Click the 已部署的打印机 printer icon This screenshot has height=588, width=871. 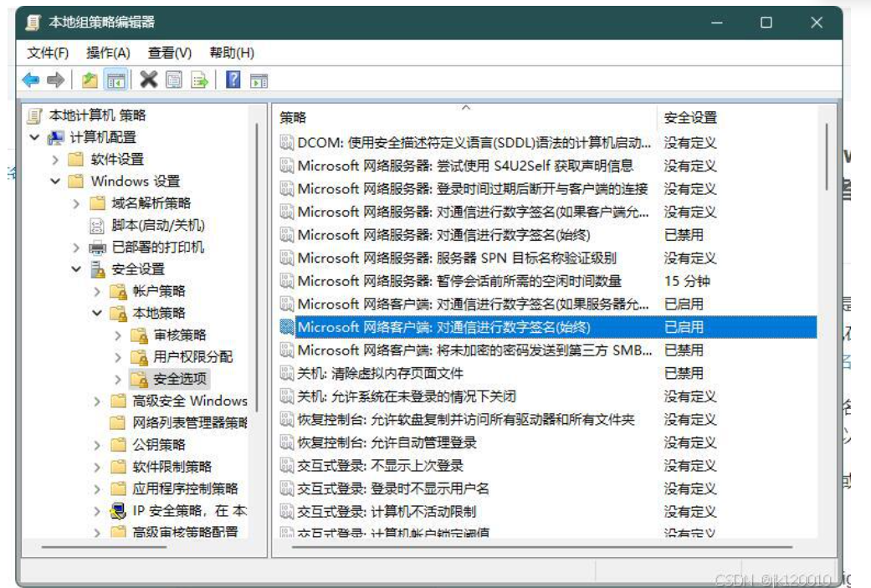coord(97,247)
